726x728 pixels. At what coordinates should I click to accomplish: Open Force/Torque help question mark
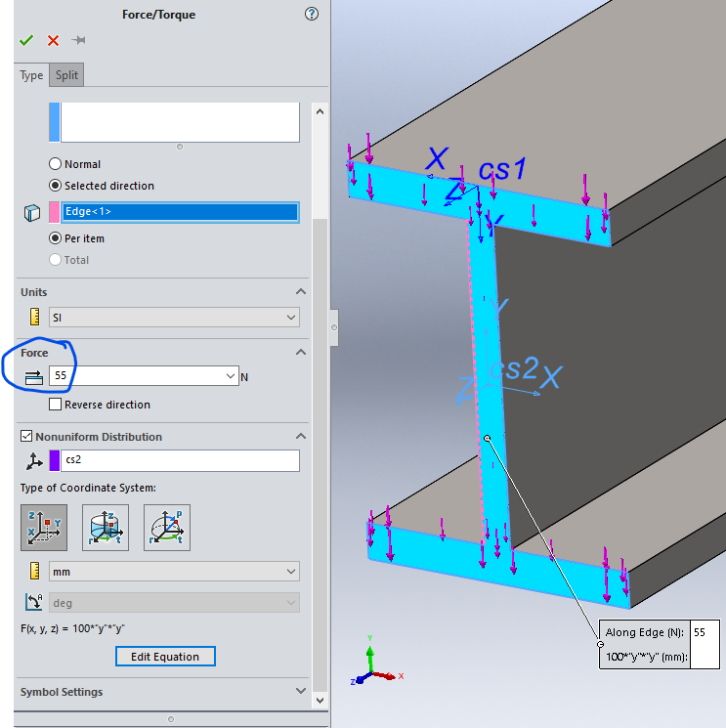312,14
